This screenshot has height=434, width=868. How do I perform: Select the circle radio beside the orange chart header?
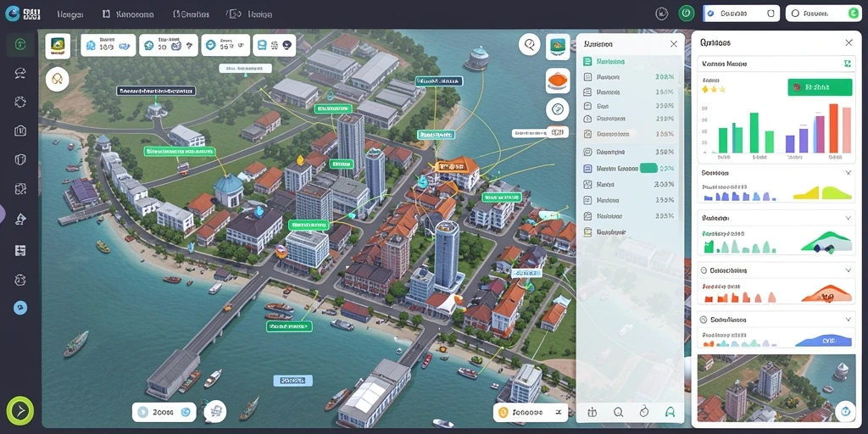(704, 270)
